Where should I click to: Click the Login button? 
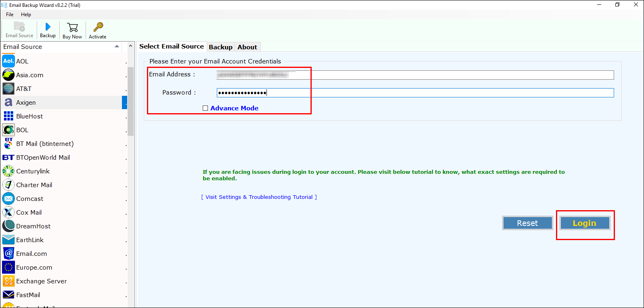coord(585,223)
